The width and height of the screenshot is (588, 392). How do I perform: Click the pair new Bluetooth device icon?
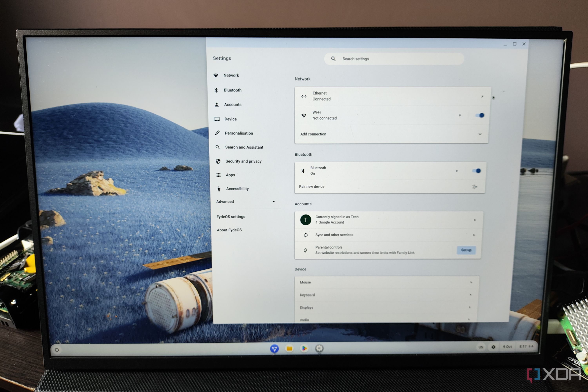(474, 187)
